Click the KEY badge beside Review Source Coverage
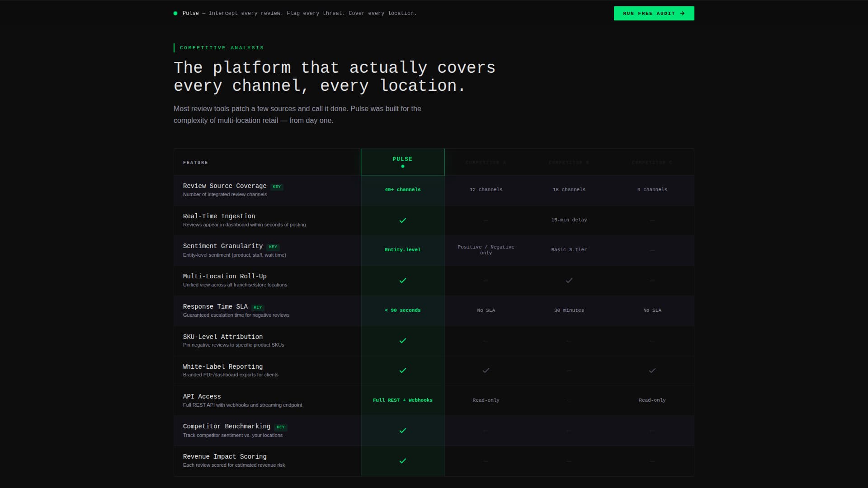This screenshot has width=868, height=488. tap(277, 187)
